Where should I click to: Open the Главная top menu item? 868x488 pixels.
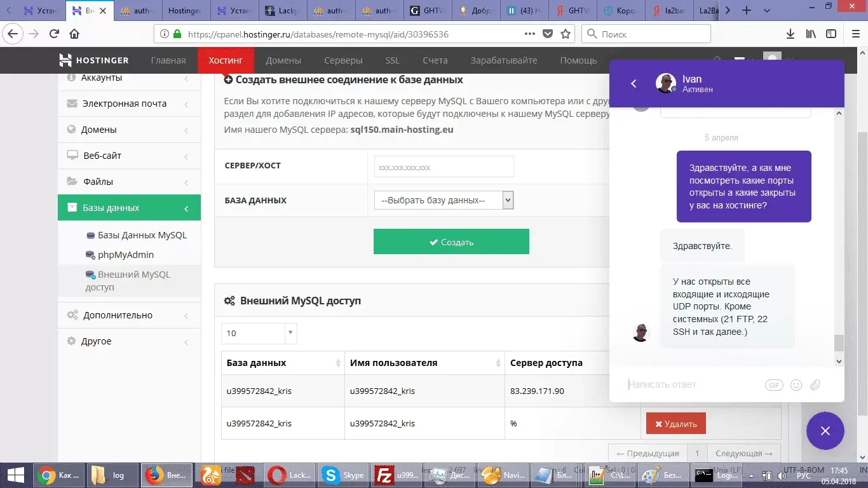click(168, 60)
